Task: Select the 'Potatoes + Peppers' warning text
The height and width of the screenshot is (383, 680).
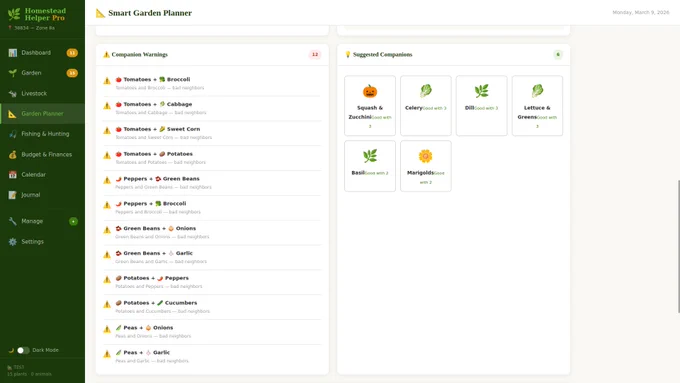Action: click(152, 278)
